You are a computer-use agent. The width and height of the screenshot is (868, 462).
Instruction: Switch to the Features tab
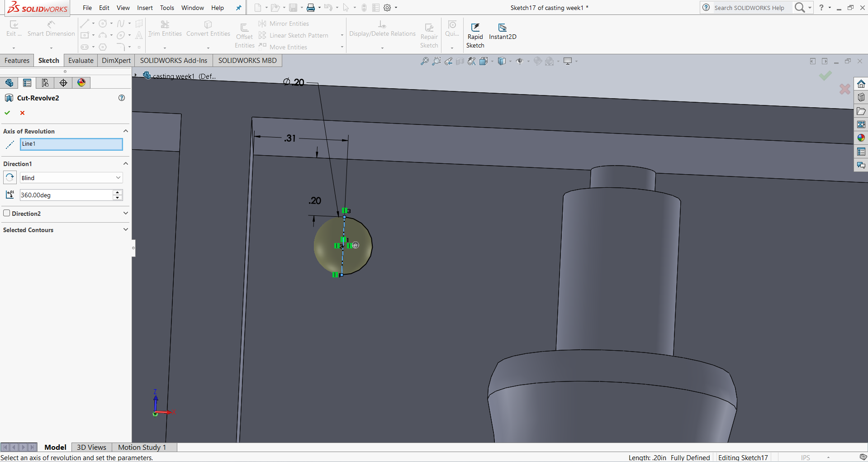point(17,61)
